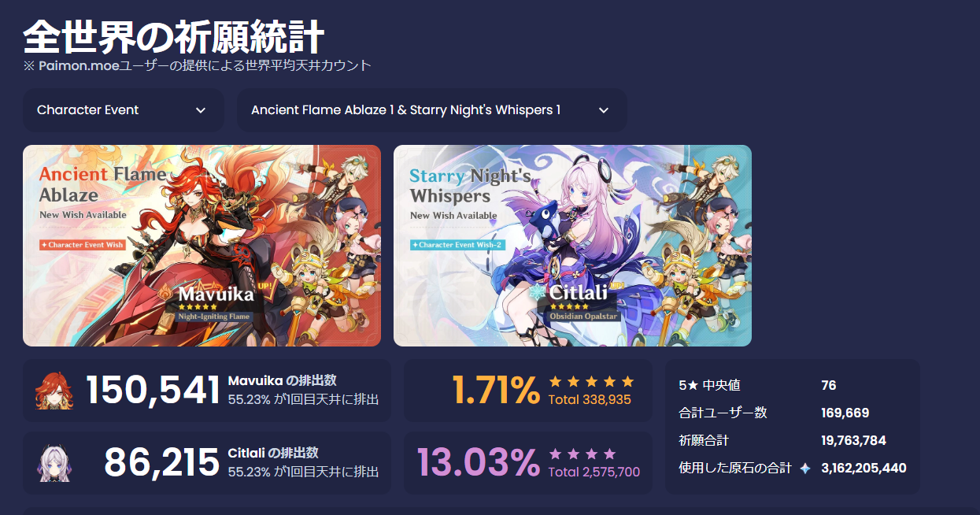The height and width of the screenshot is (515, 980).
Task: Select the 150,541 Mavuika summon count
Action: [153, 391]
